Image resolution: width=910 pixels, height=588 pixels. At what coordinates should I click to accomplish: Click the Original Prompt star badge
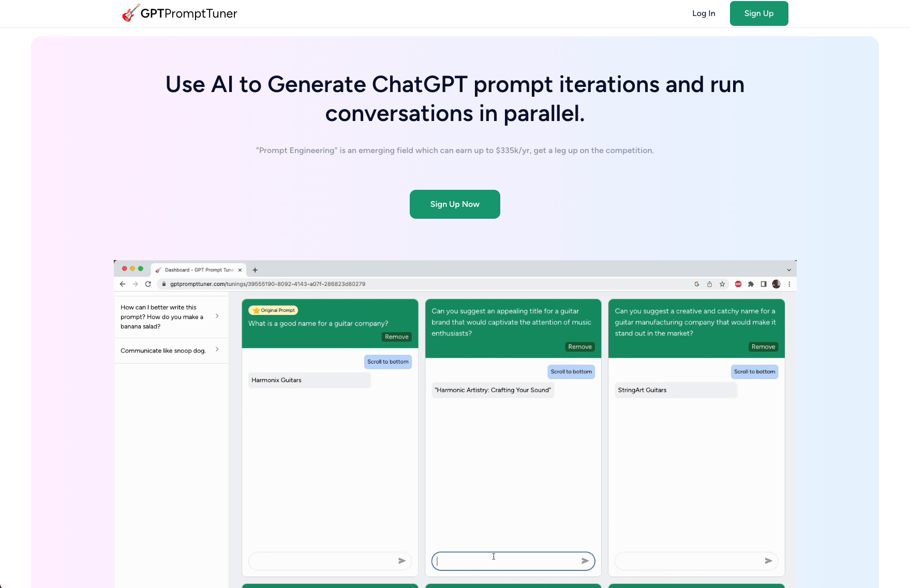pos(273,310)
